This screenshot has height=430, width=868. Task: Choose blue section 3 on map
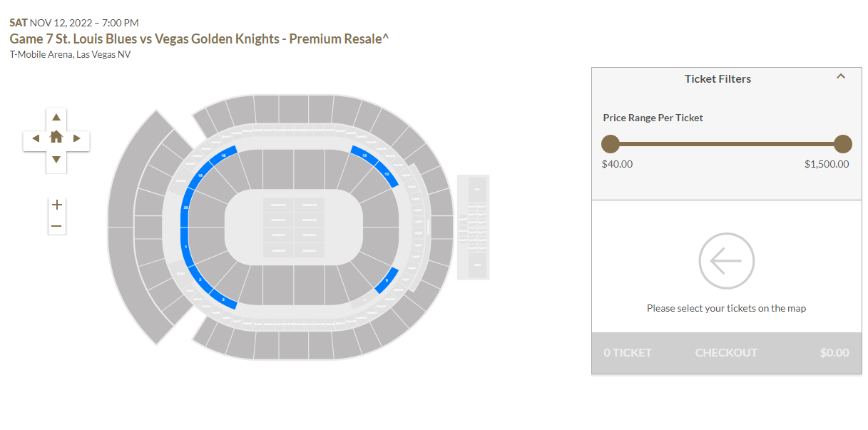tap(223, 300)
